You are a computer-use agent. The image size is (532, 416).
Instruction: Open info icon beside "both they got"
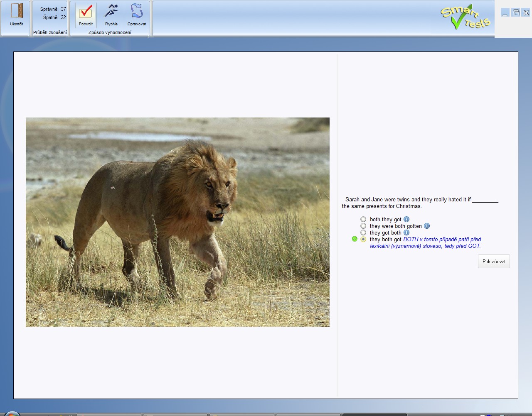406,219
